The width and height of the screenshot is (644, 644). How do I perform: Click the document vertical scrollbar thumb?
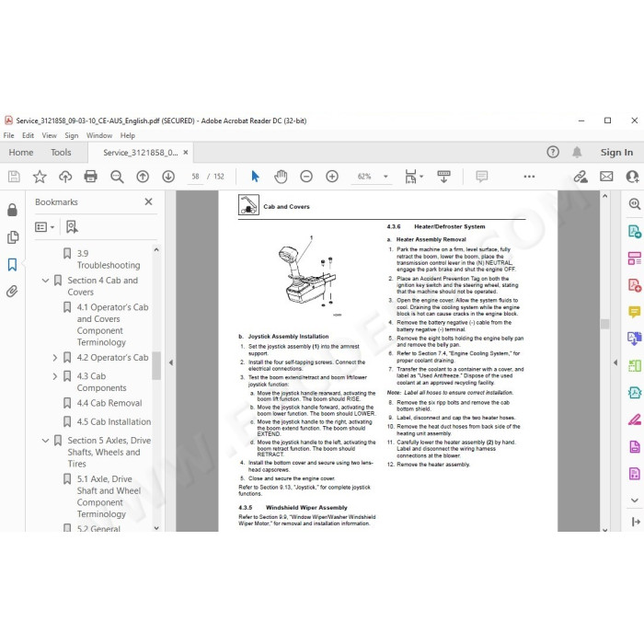(604, 324)
